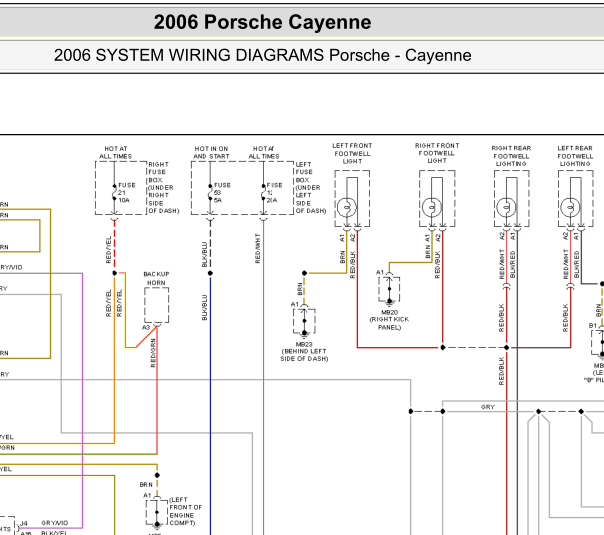Click the "2006 SYSTEM WIRING DIAGRAMS Porsche - Cayenne" subtitle
604x535 pixels.
[x=262, y=55]
